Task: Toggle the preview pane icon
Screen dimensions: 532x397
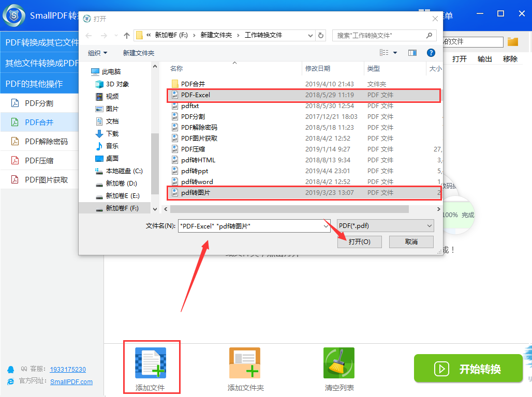Action: coord(412,53)
